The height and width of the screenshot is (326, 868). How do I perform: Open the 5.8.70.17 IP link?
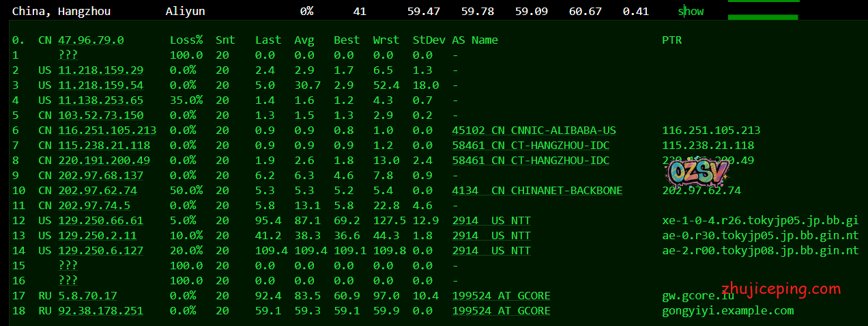click(87, 296)
